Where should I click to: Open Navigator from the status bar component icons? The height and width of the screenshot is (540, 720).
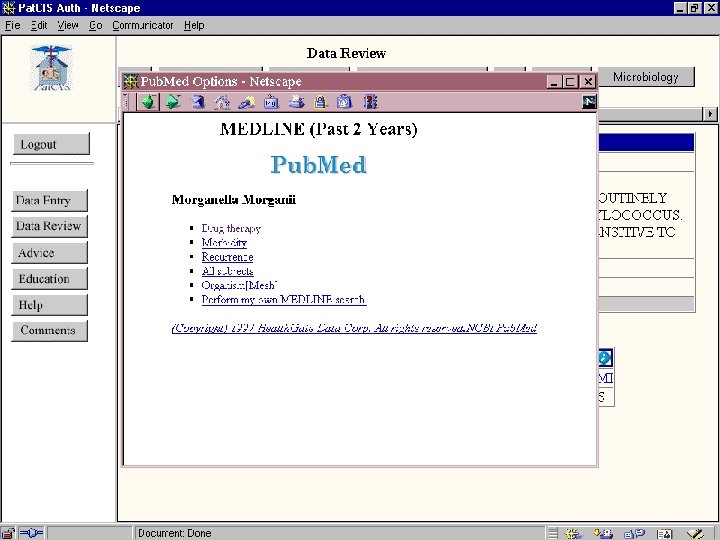(572, 534)
